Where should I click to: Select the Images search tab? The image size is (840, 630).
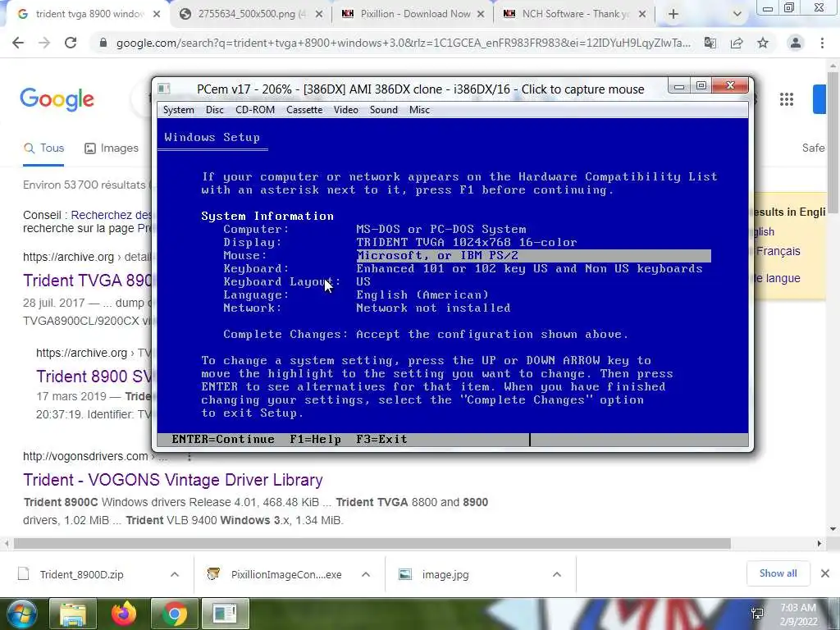pos(112,148)
